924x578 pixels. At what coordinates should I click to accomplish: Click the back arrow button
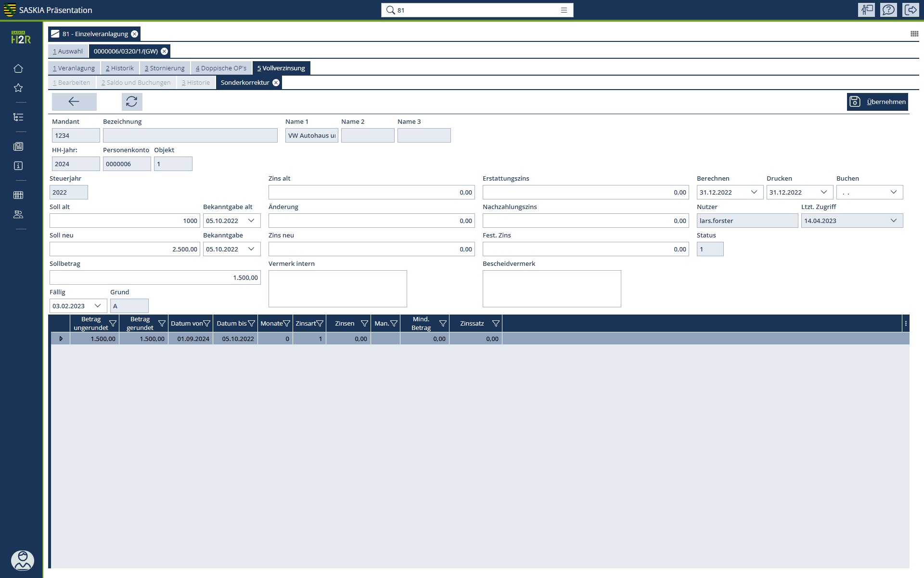pos(74,102)
